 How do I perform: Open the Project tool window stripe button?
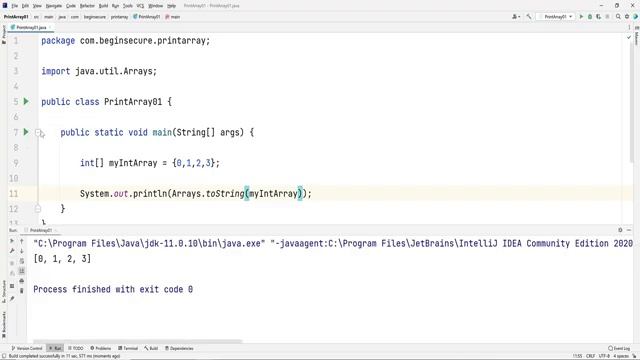(4, 34)
